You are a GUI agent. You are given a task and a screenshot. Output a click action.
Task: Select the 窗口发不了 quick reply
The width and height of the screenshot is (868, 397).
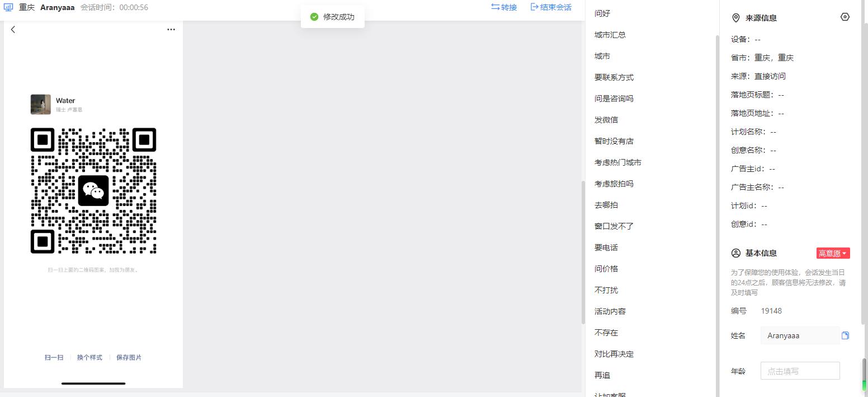click(x=614, y=226)
